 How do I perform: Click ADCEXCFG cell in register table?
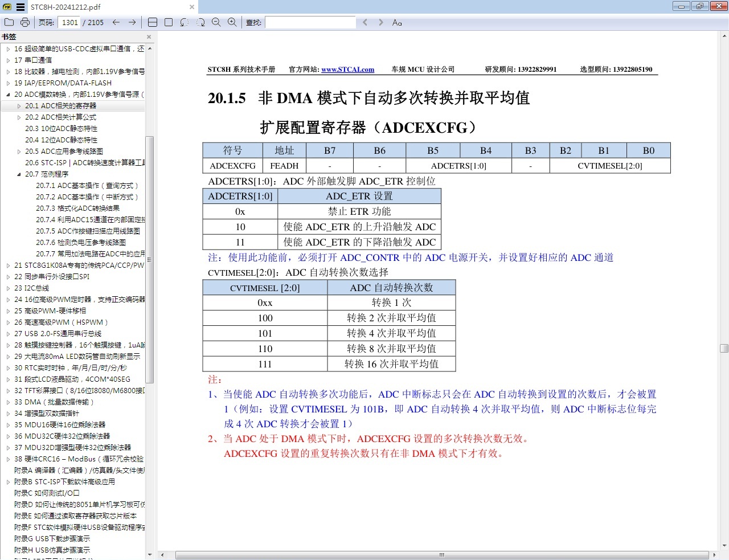point(232,166)
